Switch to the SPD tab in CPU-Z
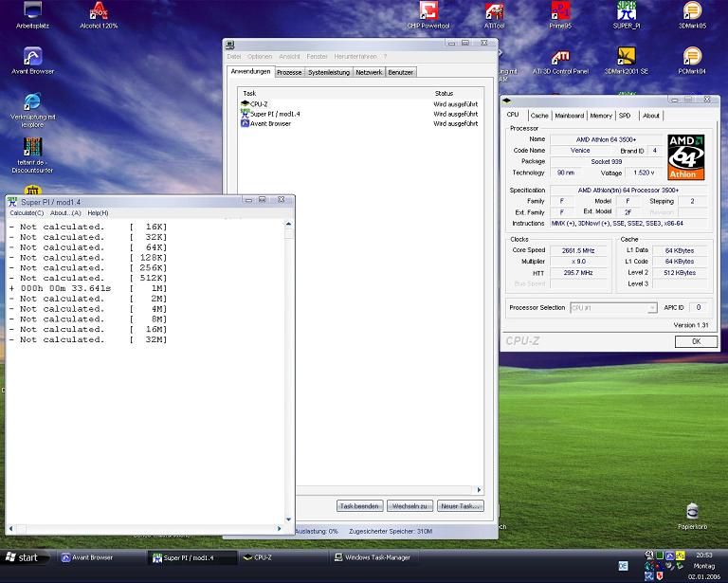Image resolution: width=728 pixels, height=583 pixels. click(625, 116)
